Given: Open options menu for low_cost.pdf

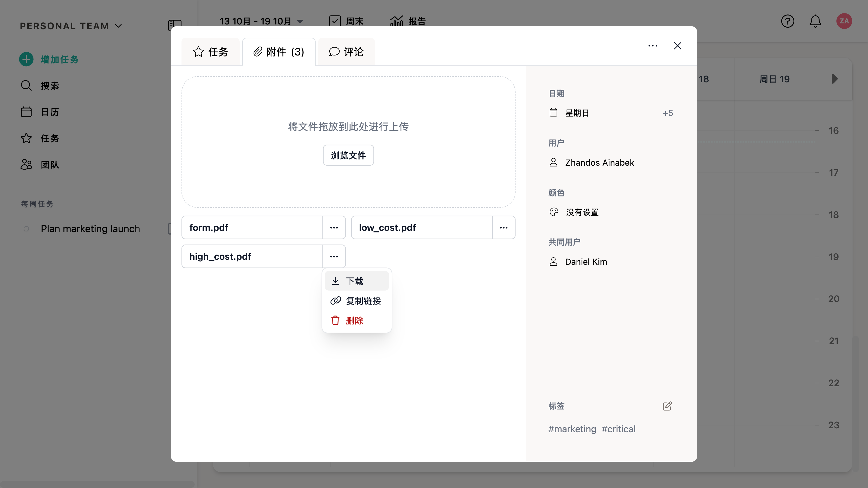Looking at the screenshot, I should click(x=503, y=228).
